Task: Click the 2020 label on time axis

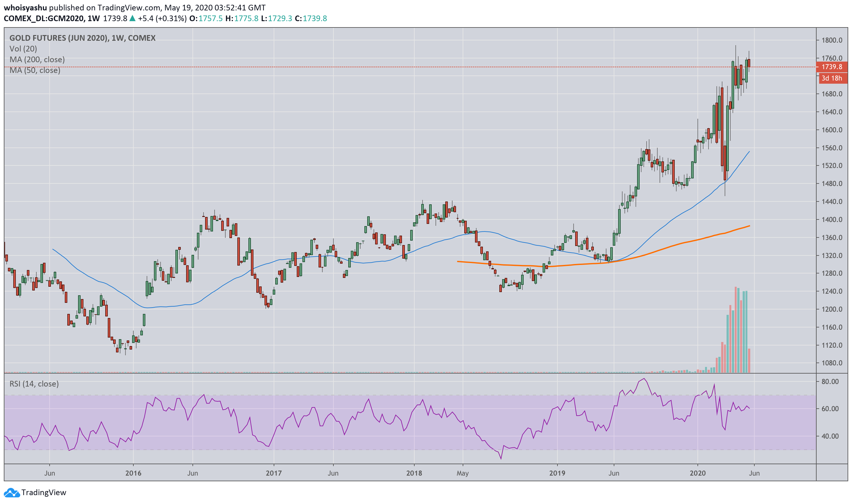Action: [x=697, y=473]
